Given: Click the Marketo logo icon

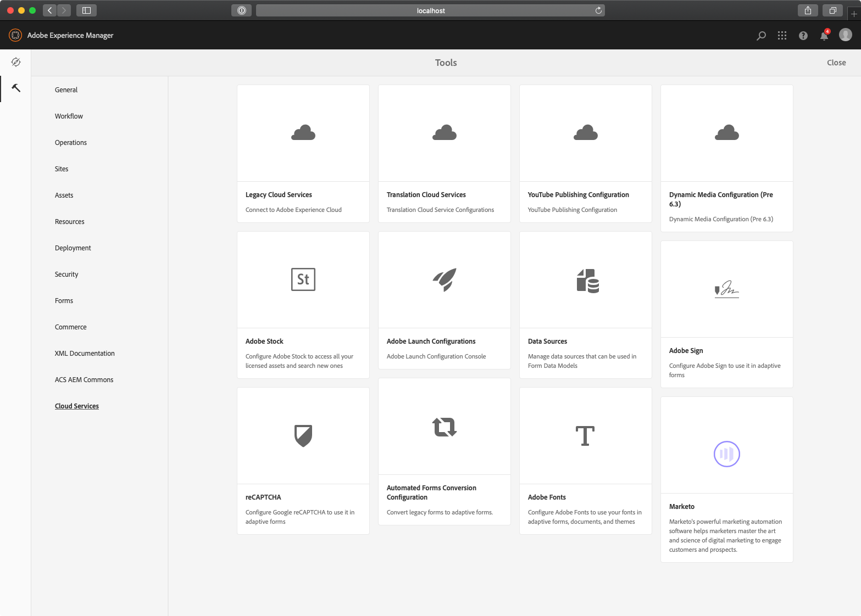Looking at the screenshot, I should pos(727,454).
